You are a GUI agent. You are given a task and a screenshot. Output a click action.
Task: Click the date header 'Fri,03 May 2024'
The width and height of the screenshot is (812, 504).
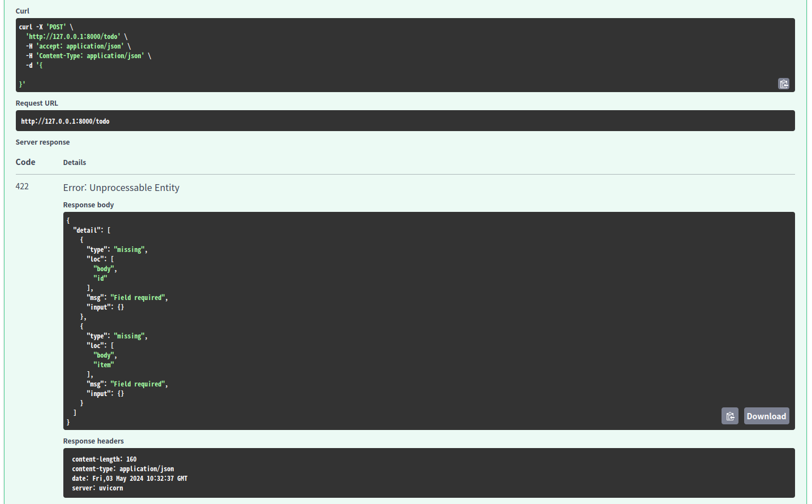(x=129, y=479)
